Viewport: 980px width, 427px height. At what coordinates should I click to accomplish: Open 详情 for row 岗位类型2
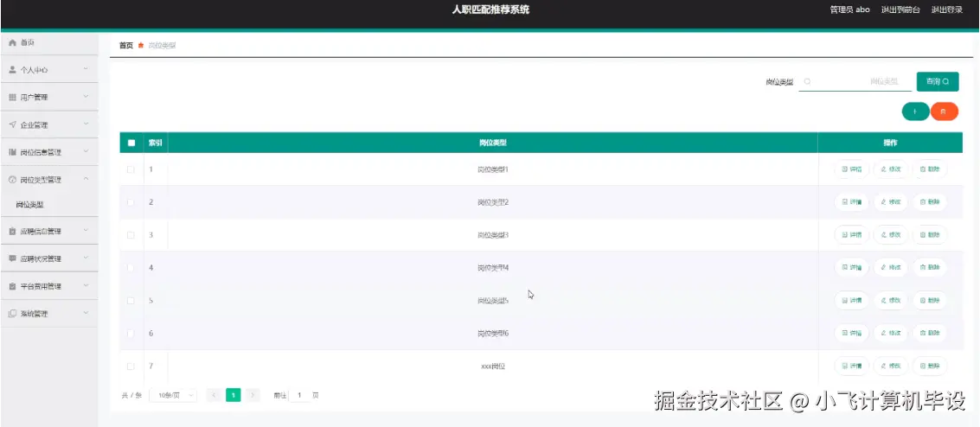(x=851, y=202)
